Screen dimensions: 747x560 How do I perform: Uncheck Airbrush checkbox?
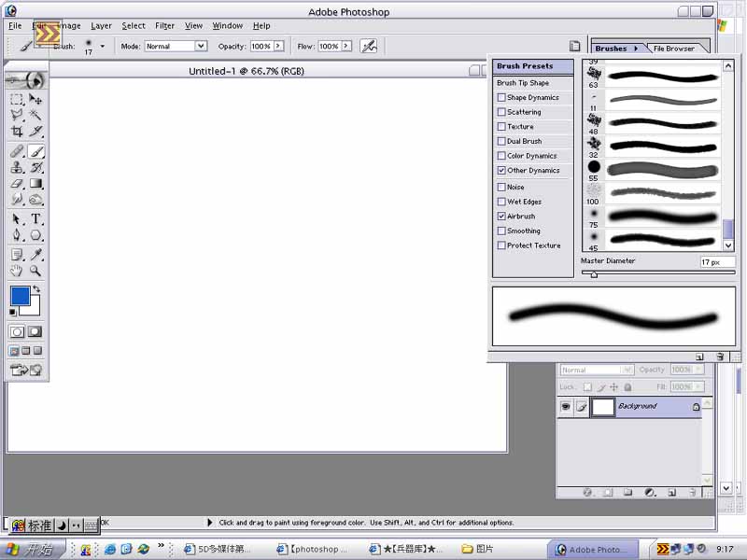[x=501, y=217]
